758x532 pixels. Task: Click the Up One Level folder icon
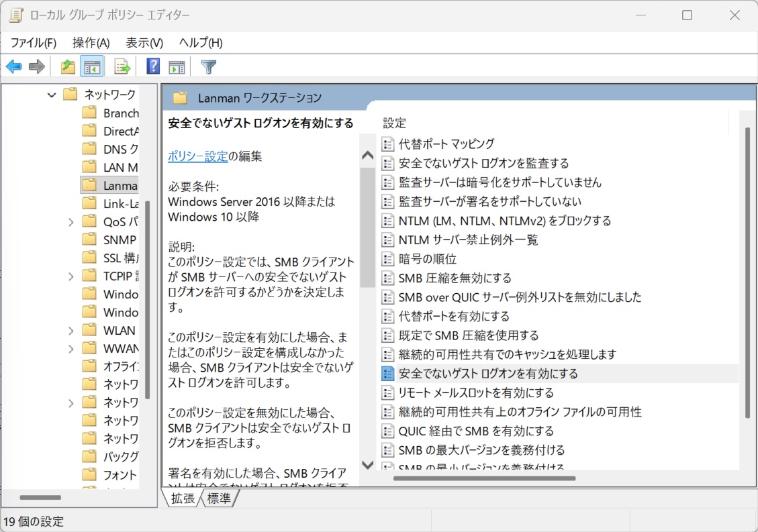pyautogui.click(x=68, y=66)
